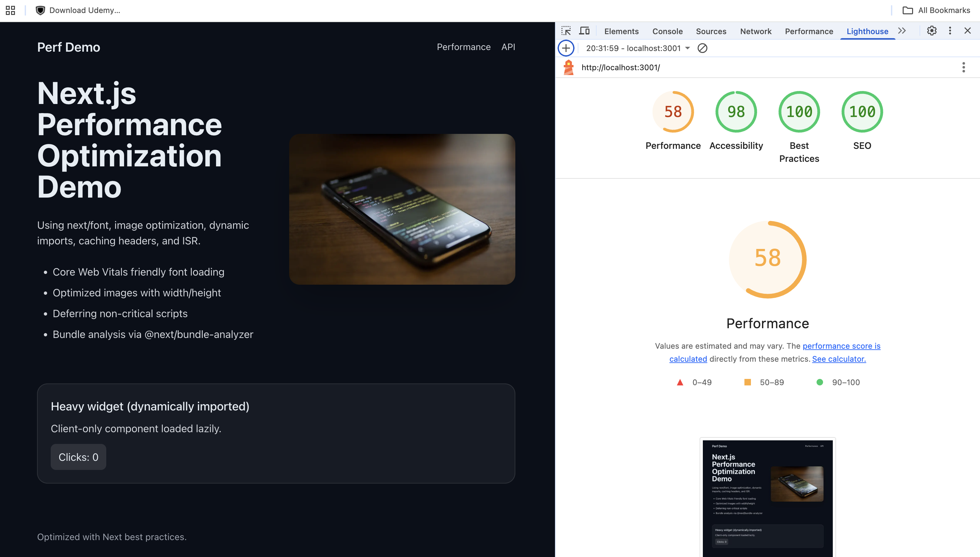Screen dimensions: 980x557
Task: Click the page screenshot thumbnail in report
Action: coord(767,497)
